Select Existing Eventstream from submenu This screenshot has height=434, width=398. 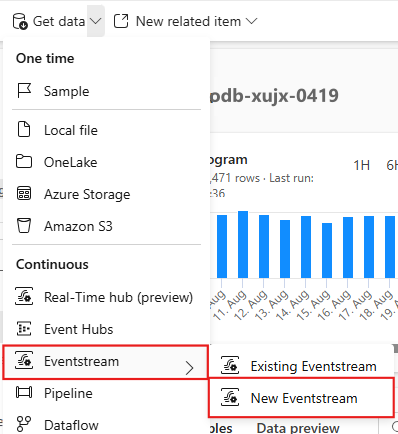pyautogui.click(x=301, y=366)
